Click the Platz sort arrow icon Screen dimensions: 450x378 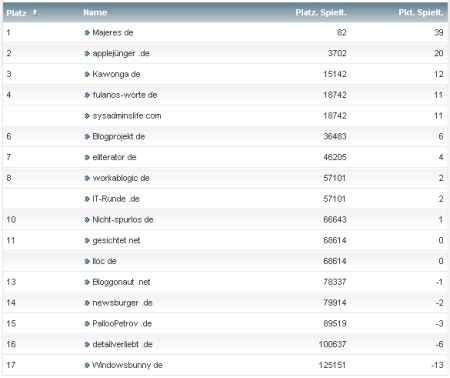[35, 12]
